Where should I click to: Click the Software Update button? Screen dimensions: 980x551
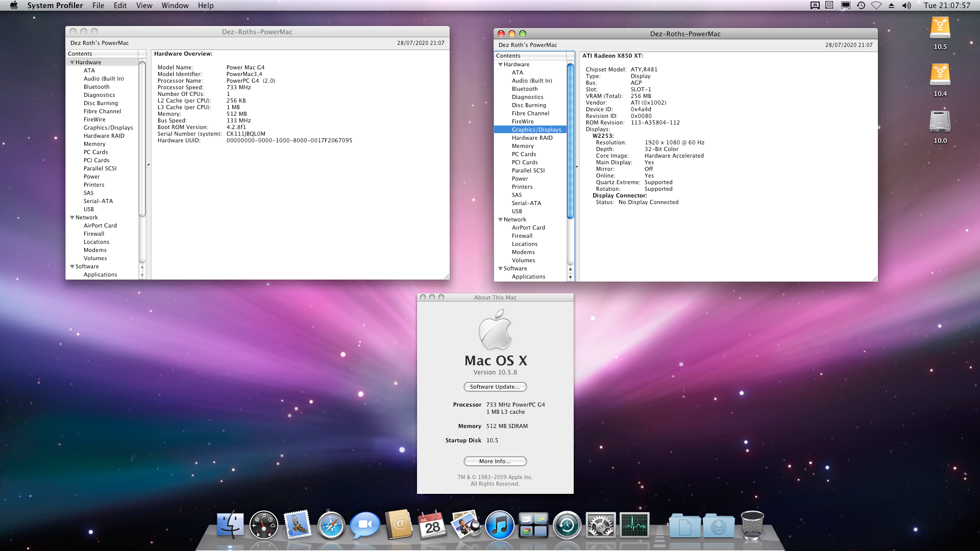click(495, 387)
